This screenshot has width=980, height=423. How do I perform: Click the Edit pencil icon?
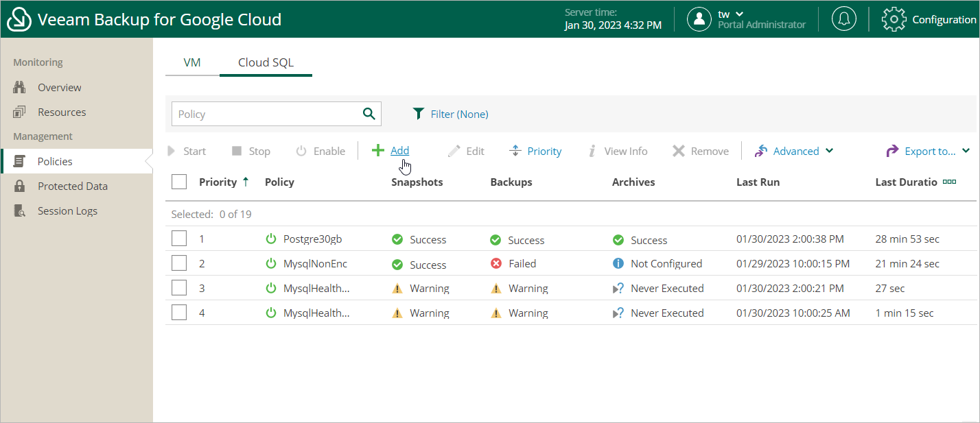[x=454, y=151]
